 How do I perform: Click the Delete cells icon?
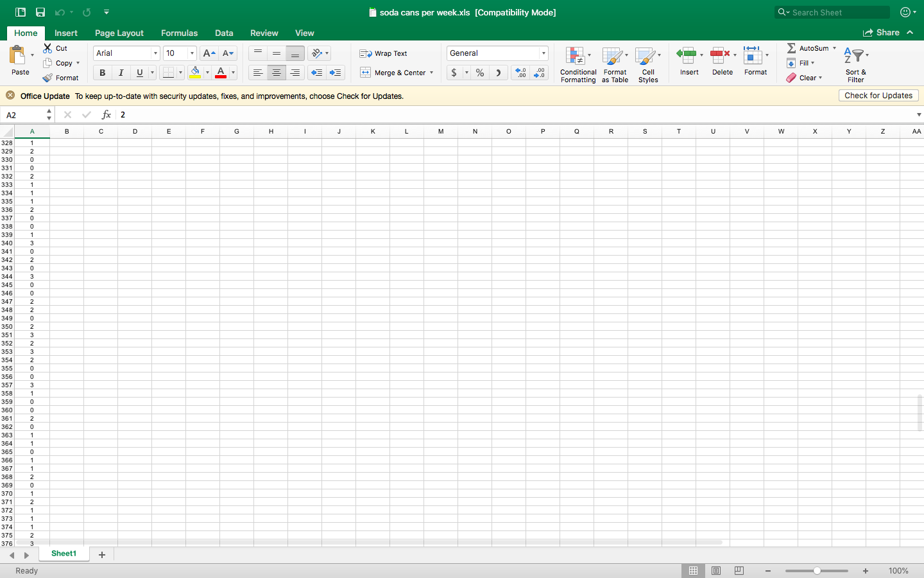click(x=720, y=55)
